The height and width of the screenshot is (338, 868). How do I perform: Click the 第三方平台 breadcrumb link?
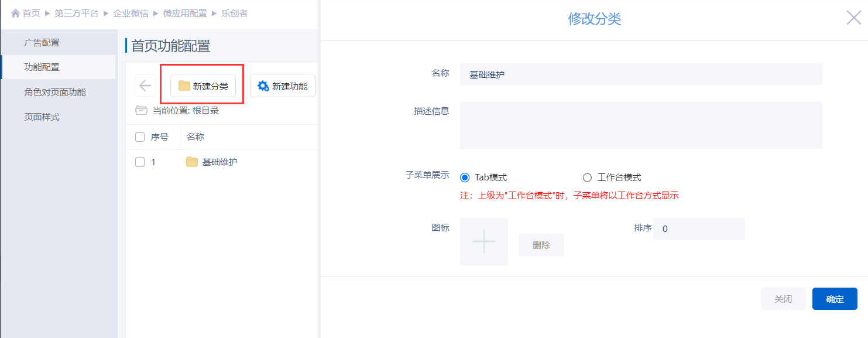click(77, 13)
